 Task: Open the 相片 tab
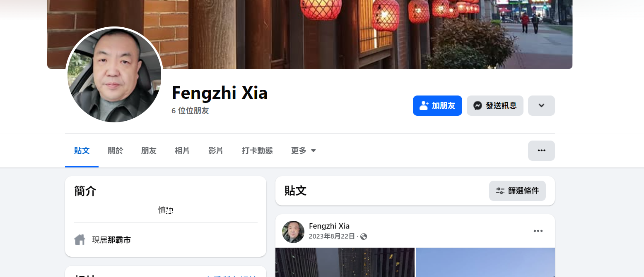tap(182, 150)
